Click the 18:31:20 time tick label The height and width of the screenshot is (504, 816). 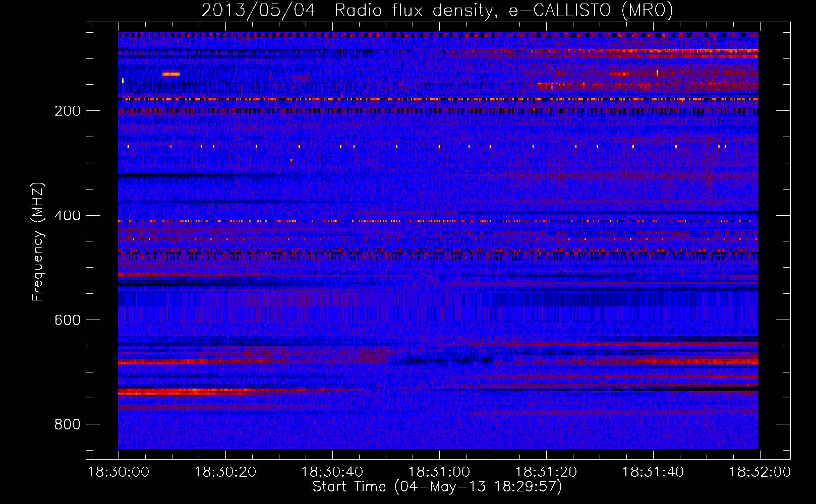[546, 472]
